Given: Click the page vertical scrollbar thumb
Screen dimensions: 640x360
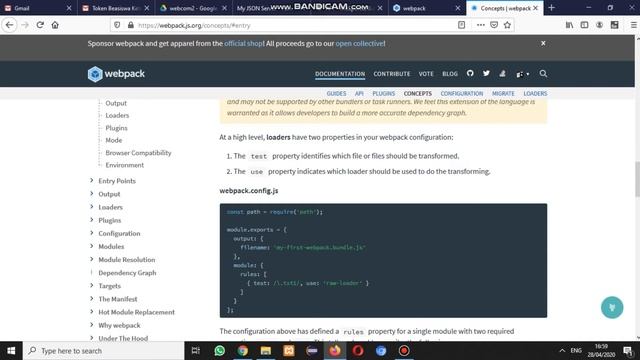Looking at the screenshot, I should [637, 179].
